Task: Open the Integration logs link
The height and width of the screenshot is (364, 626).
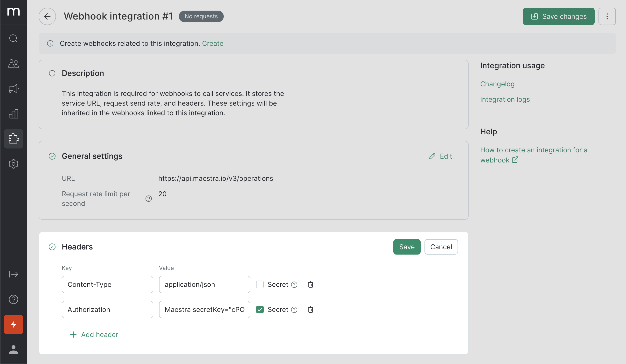Action: click(505, 100)
